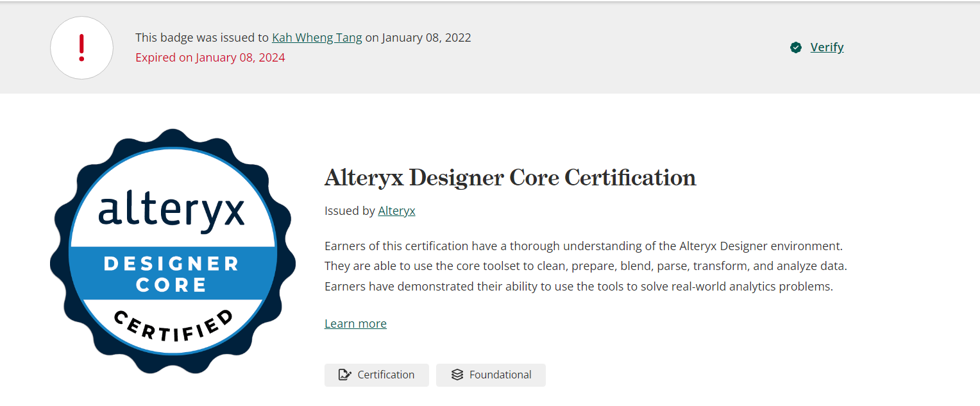
Task: Click the Alteryx Designer Core Certification heading
Action: (x=510, y=178)
